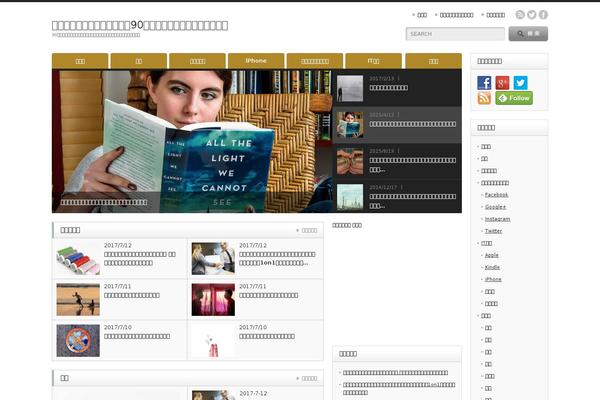
Task: Open the RSS icon in header
Action: point(520,15)
